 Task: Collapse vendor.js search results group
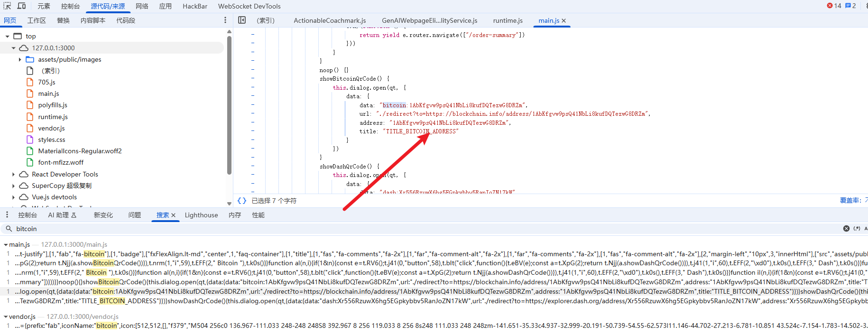pos(6,316)
